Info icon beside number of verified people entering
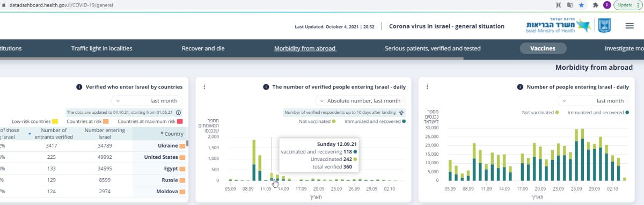 pos(266,87)
